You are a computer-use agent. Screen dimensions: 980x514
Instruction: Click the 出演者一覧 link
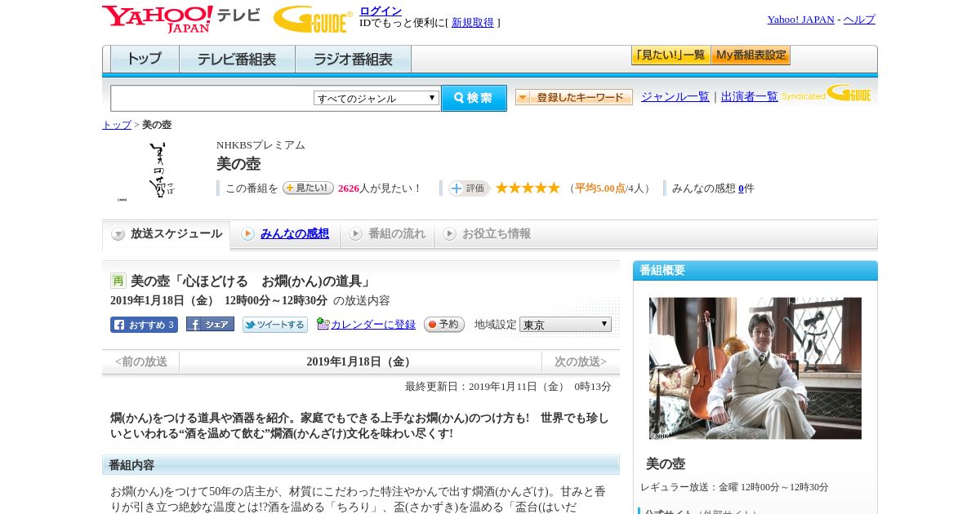point(750,97)
